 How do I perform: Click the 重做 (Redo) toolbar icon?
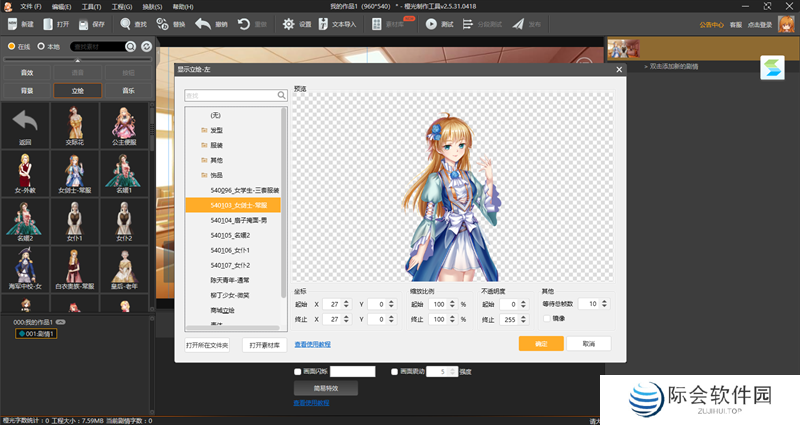pos(244,24)
